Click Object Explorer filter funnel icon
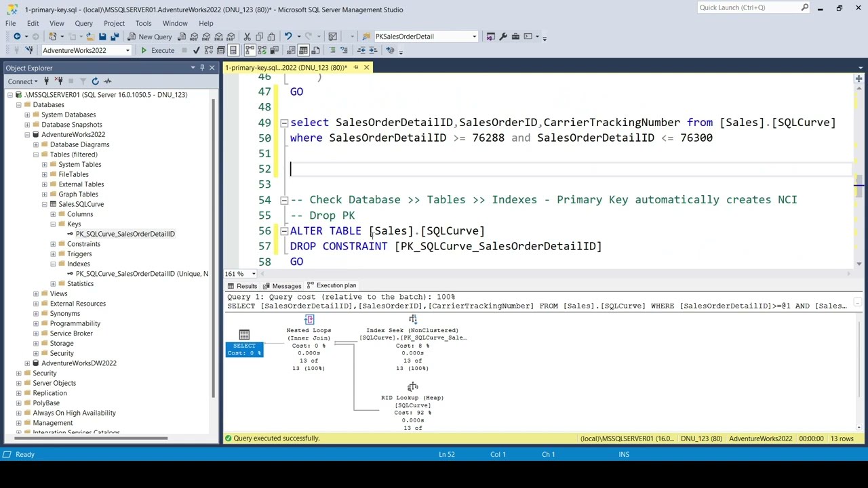868x488 pixels. [83, 81]
